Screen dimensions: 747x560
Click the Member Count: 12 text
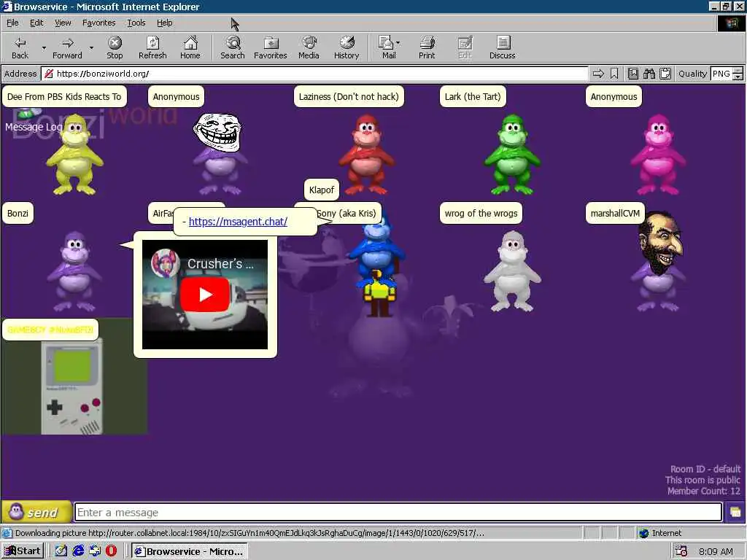(704, 491)
